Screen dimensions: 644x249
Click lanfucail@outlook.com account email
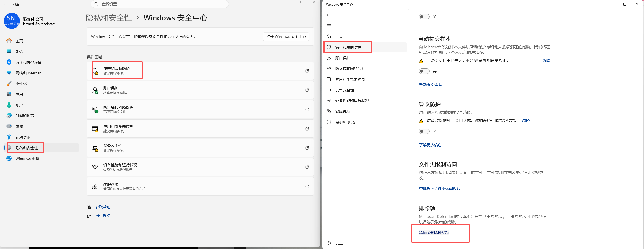click(x=39, y=24)
